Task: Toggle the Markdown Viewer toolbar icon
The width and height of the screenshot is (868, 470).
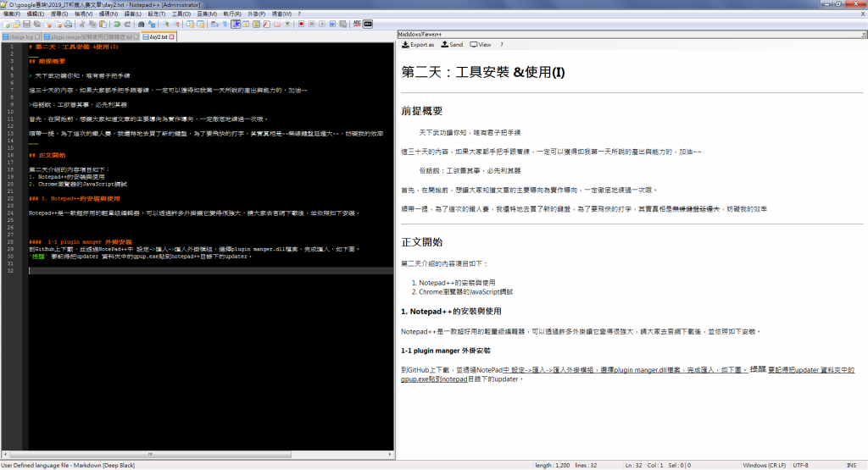Action: 368,25
